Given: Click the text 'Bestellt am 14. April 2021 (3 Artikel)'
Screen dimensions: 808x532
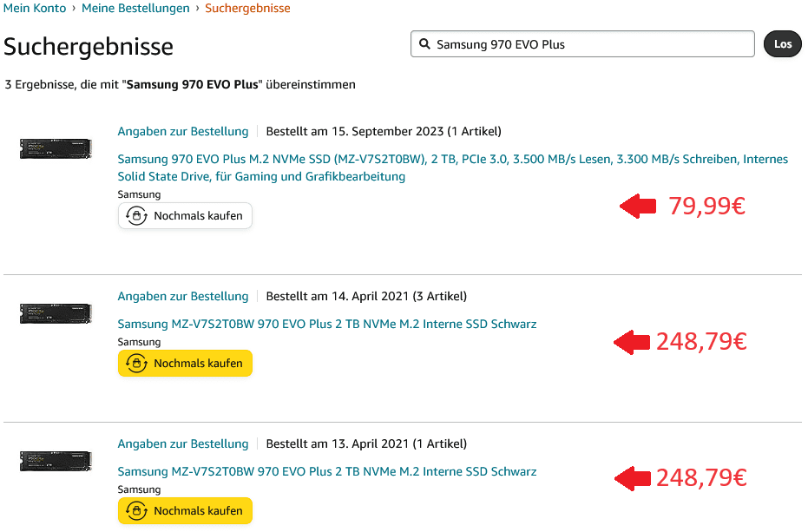Looking at the screenshot, I should click(366, 297).
